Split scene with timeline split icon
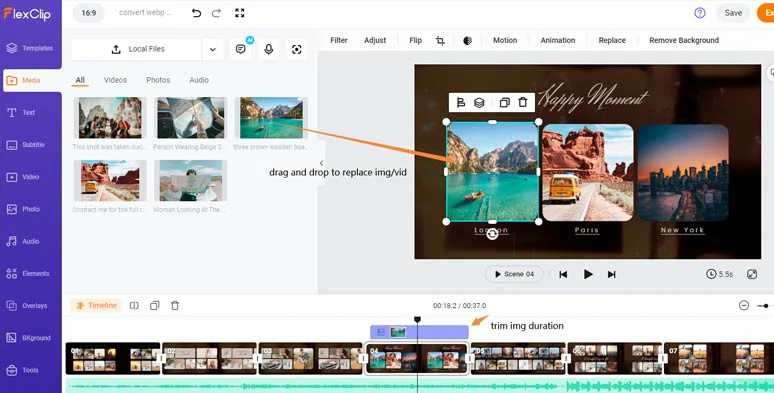 click(134, 306)
